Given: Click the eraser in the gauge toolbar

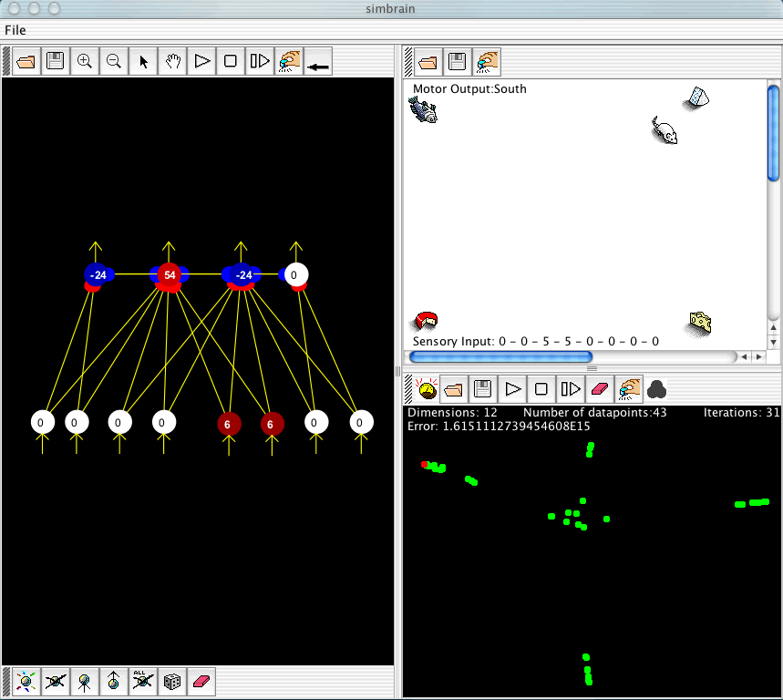Looking at the screenshot, I should pos(598,389).
